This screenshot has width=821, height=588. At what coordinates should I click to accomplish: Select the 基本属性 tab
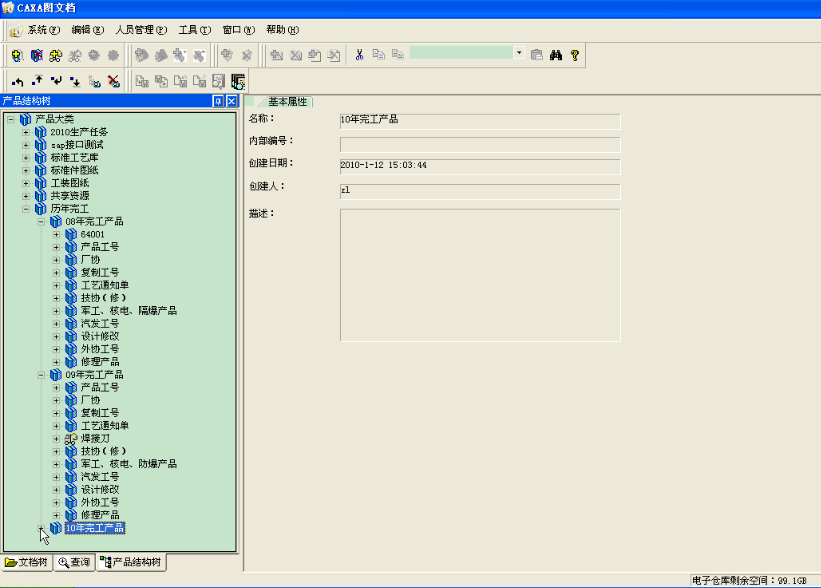[287, 102]
